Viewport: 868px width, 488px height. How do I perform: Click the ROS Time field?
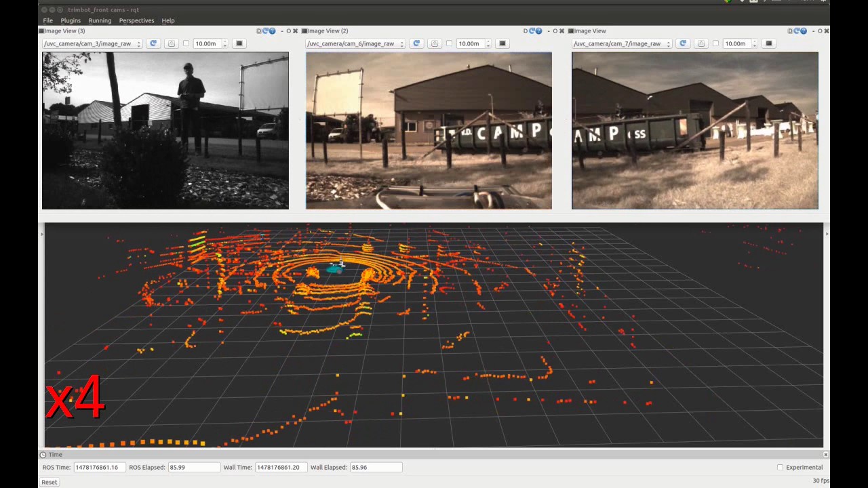pyautogui.click(x=99, y=467)
